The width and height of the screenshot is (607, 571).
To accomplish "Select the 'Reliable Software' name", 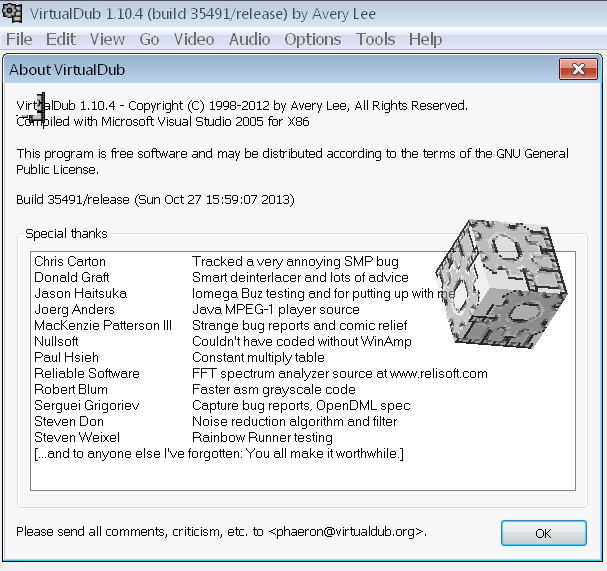I will 87,373.
